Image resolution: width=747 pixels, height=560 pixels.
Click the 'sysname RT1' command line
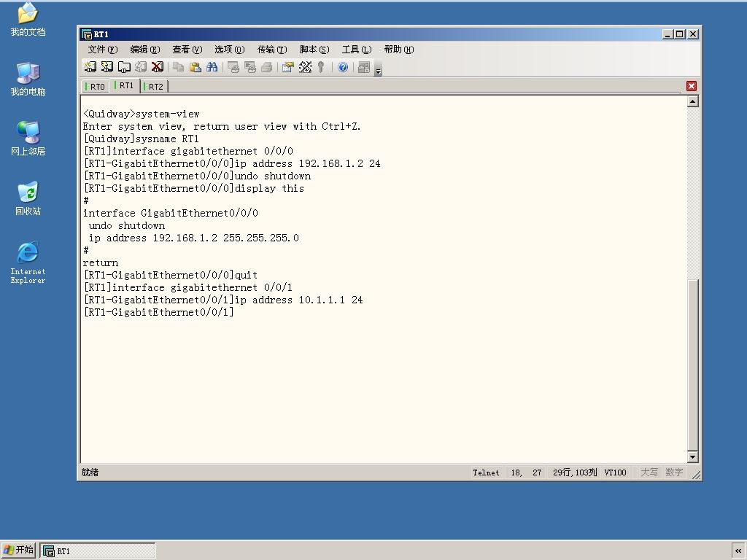click(x=141, y=139)
